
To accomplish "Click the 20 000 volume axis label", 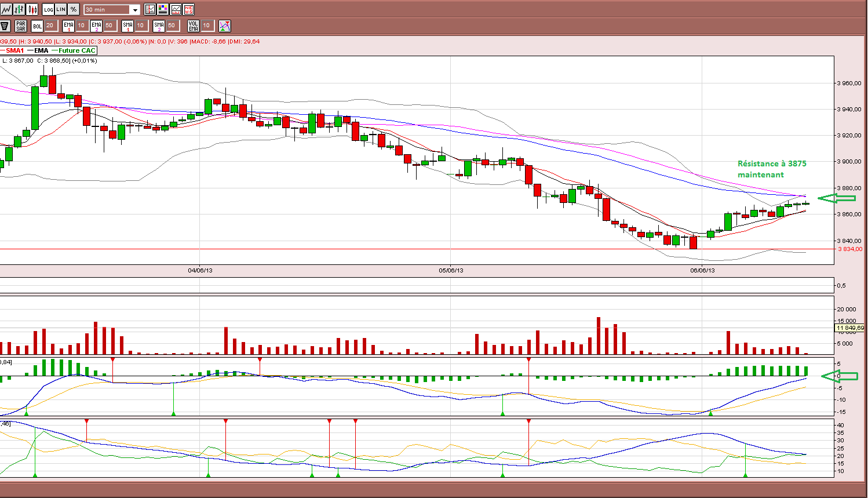I will [x=847, y=309].
